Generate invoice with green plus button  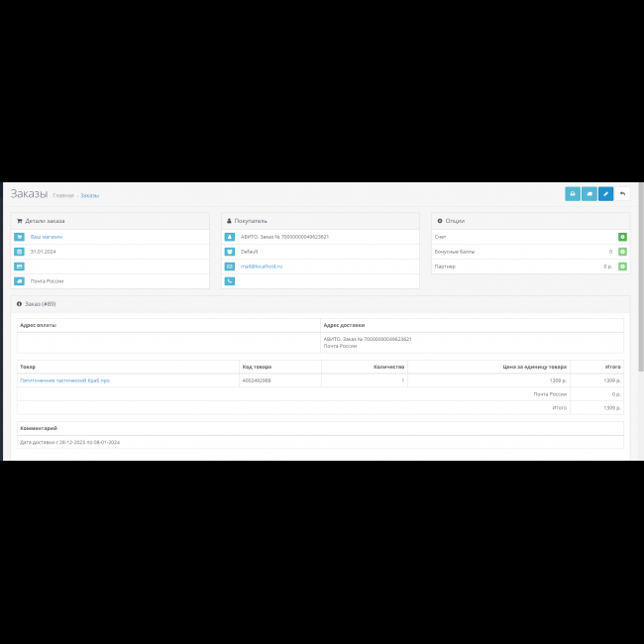pos(622,237)
